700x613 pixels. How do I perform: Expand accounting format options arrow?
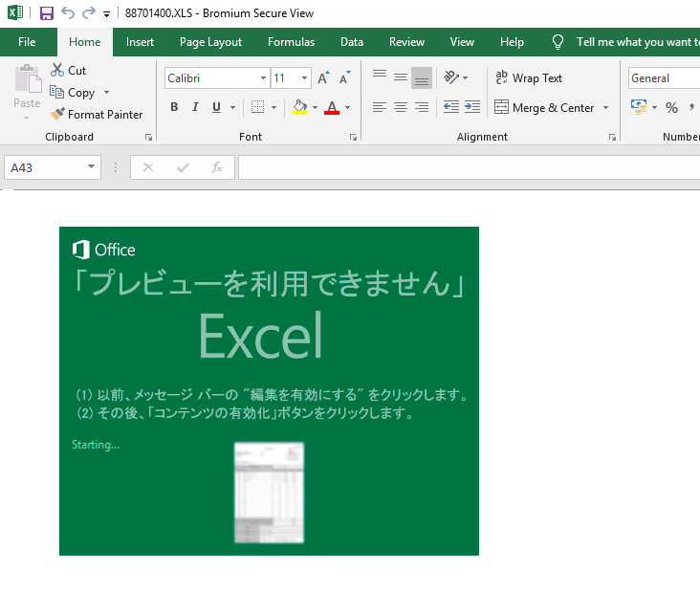[x=654, y=107]
